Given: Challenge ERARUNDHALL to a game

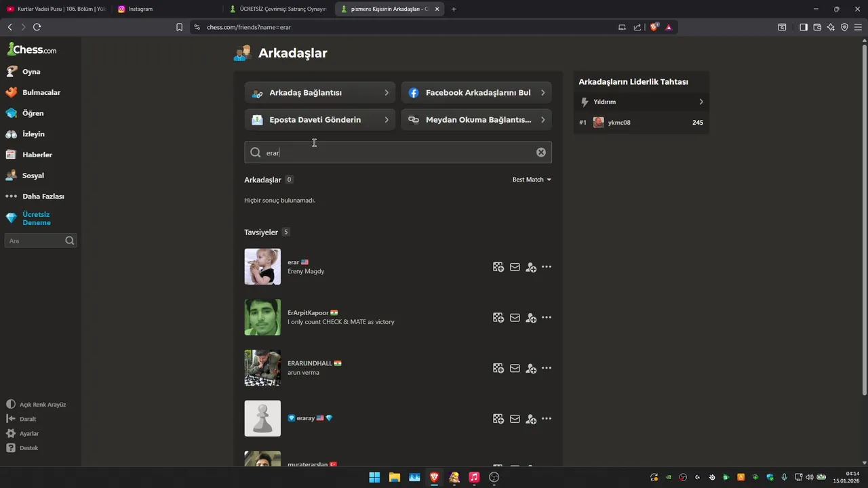Looking at the screenshot, I should tap(498, 369).
